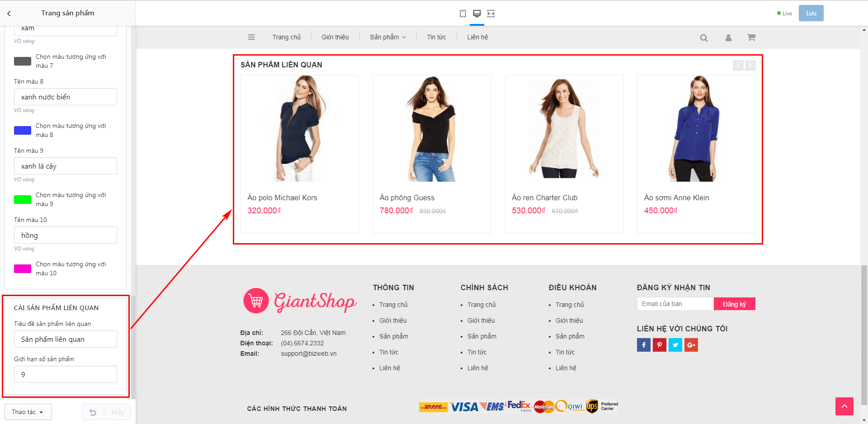Click the search magnifier icon
This screenshot has width=868, height=424.
pos(704,38)
